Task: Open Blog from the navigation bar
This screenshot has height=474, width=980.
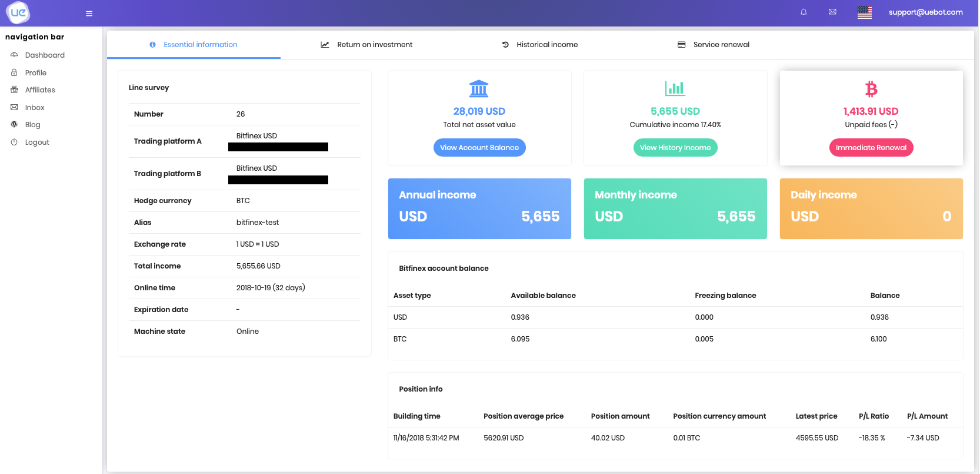Action: pyautogui.click(x=33, y=125)
